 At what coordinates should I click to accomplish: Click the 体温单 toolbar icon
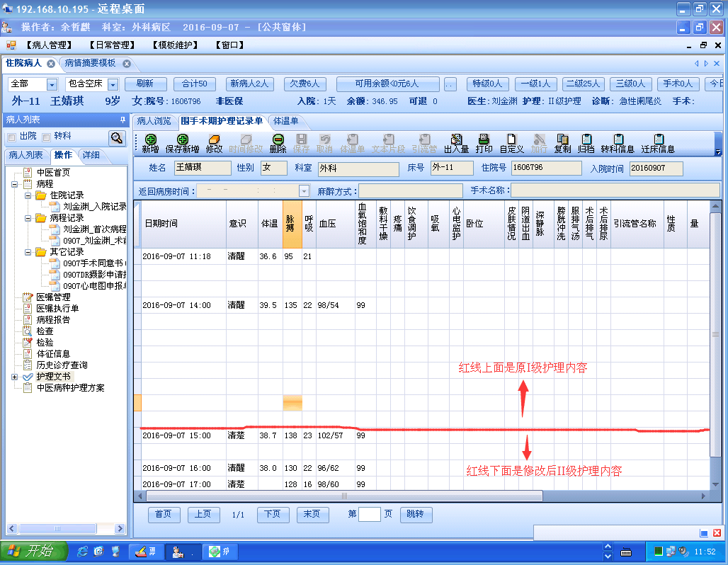(353, 144)
